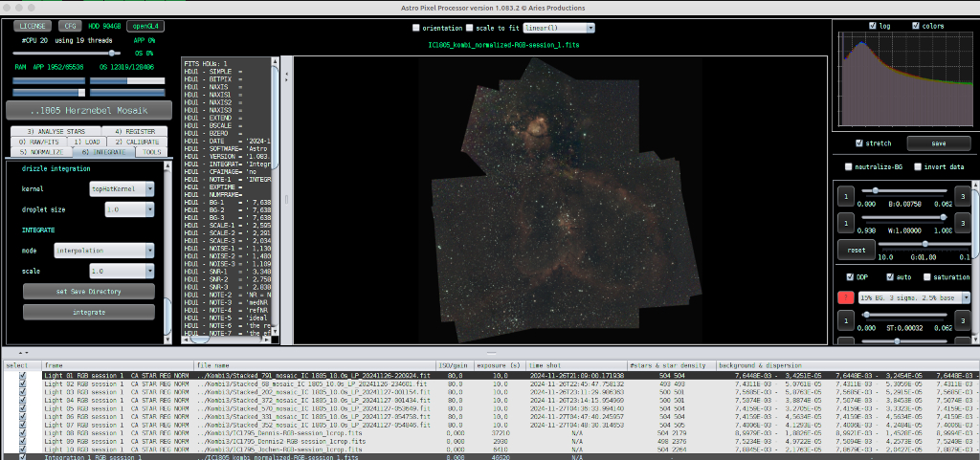The height and width of the screenshot is (460, 980).
Task: Click the '1' button left of the B:0.00758 slider
Action: [845, 197]
